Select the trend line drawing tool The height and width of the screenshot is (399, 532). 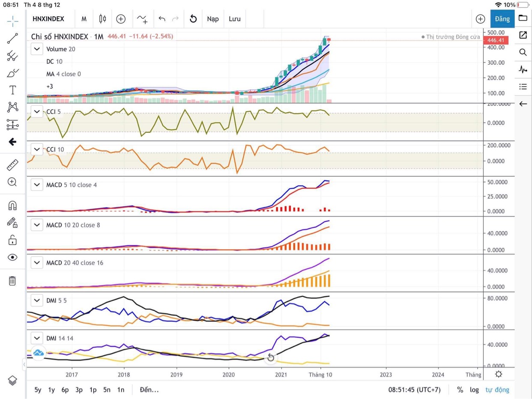[x=12, y=39]
